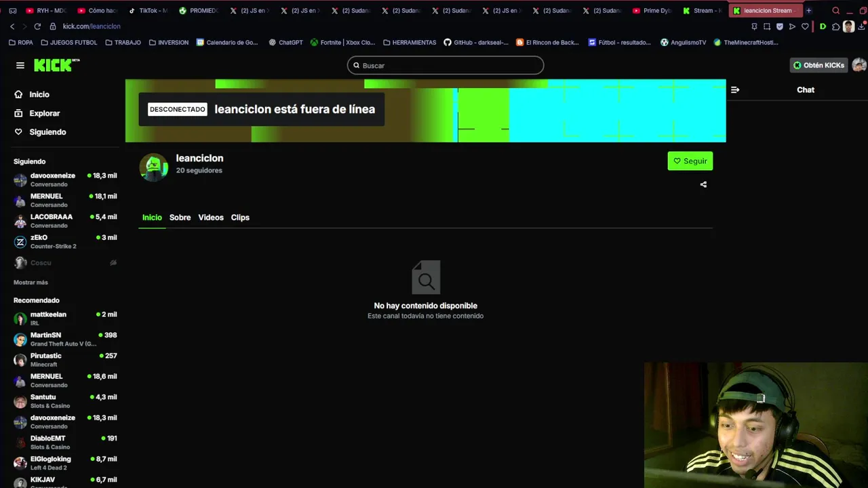Open Pirutastic Minecraft channel

[x=65, y=360]
